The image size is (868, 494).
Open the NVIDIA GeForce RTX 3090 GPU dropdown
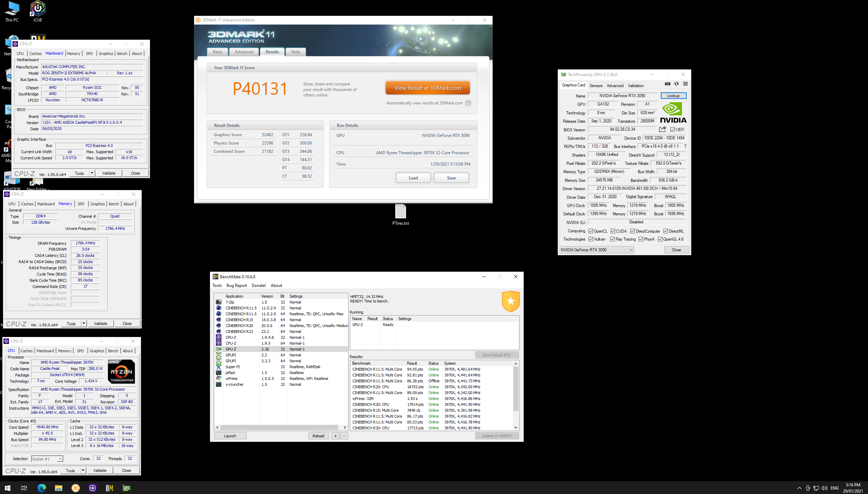tap(597, 250)
